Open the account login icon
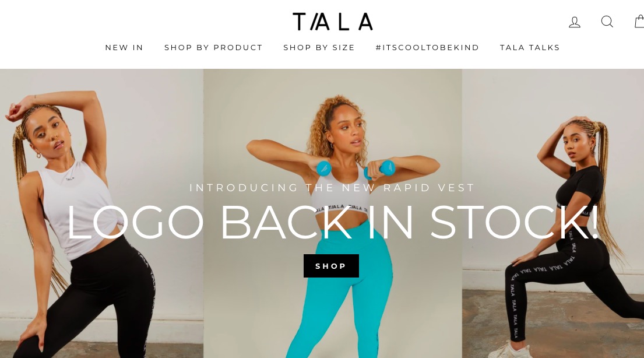This screenshot has width=644, height=358. click(x=575, y=22)
